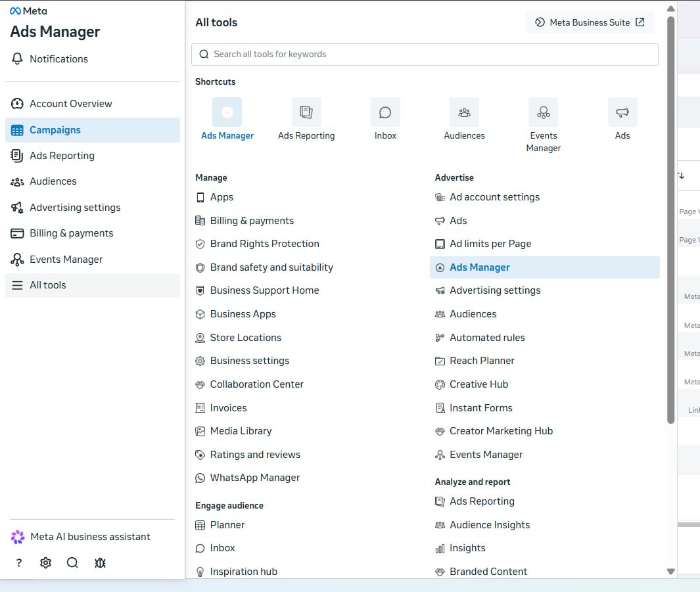Open Insights under Analyze and report
The height and width of the screenshot is (592, 700).
pyautogui.click(x=460, y=548)
